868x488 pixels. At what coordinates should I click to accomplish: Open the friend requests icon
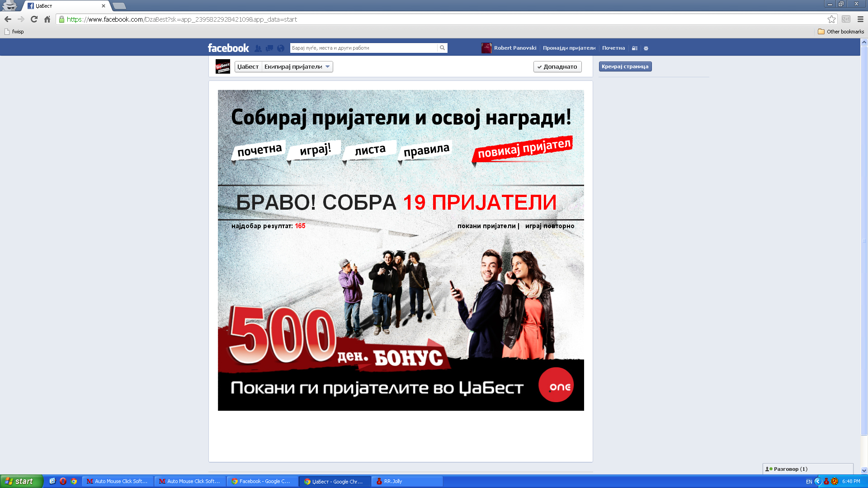[x=258, y=48]
